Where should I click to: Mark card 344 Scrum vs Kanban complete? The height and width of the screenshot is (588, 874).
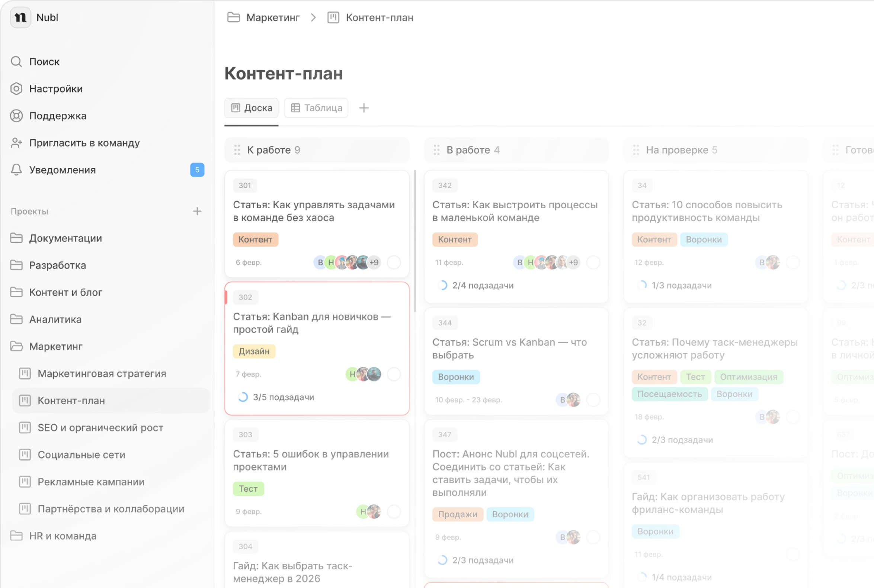pyautogui.click(x=593, y=399)
